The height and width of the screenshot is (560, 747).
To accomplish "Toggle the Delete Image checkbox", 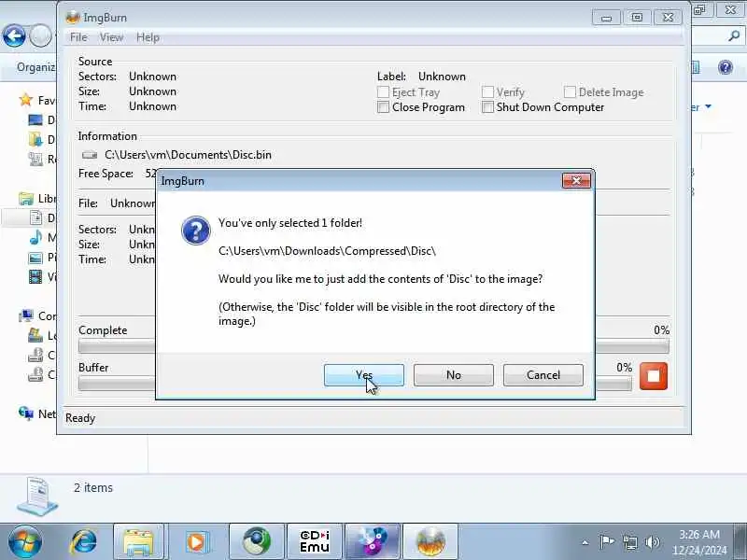I will pos(570,91).
